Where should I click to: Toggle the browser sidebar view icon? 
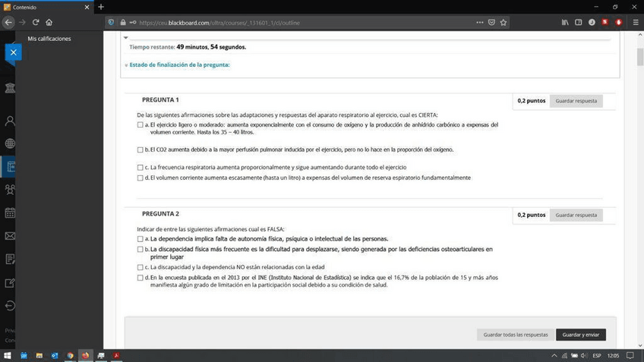[578, 23]
